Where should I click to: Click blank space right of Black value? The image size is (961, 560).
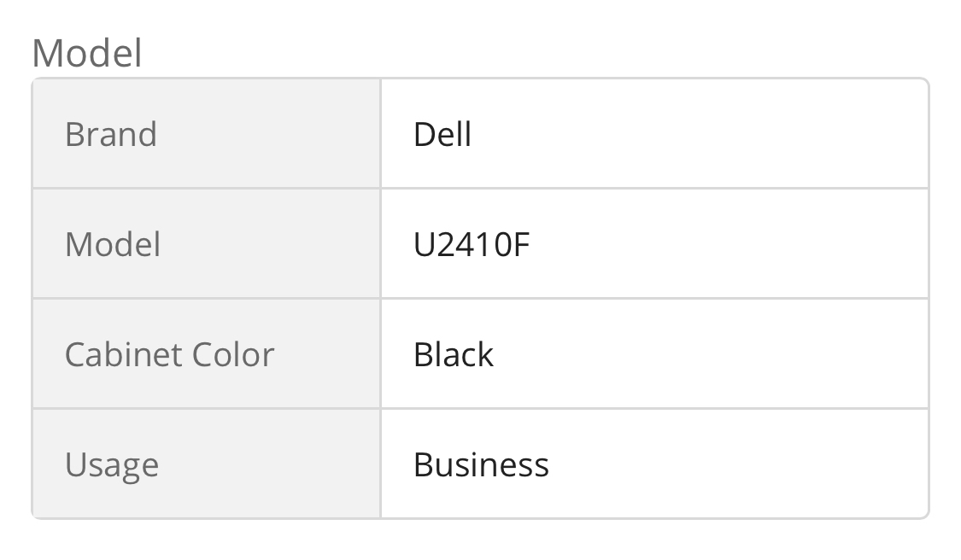[x=711, y=355]
